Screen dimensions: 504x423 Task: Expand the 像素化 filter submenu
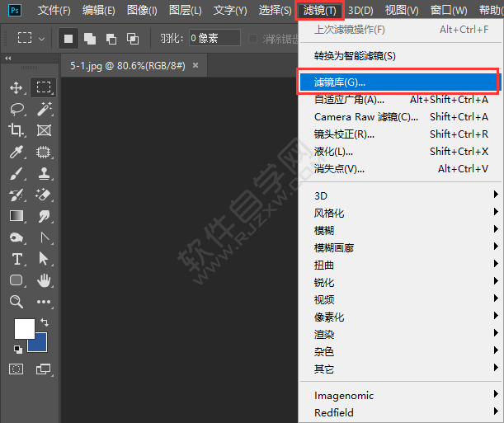click(x=401, y=317)
